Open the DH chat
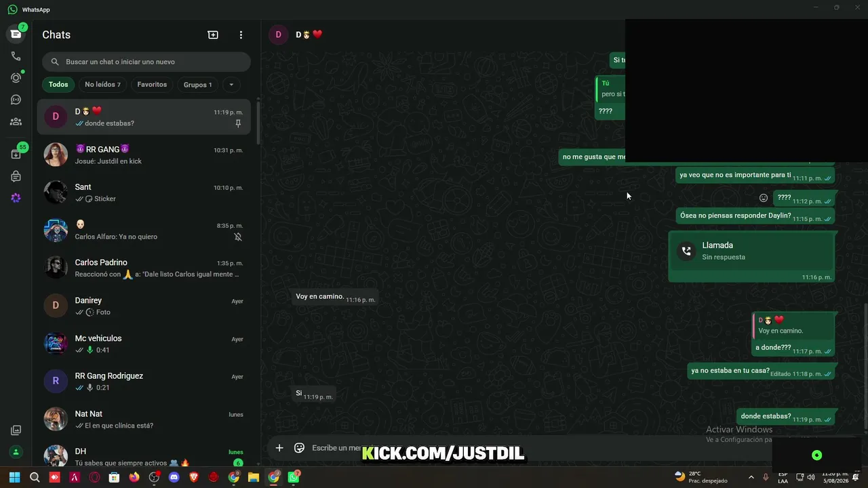This screenshot has width=868, height=488. [144, 456]
